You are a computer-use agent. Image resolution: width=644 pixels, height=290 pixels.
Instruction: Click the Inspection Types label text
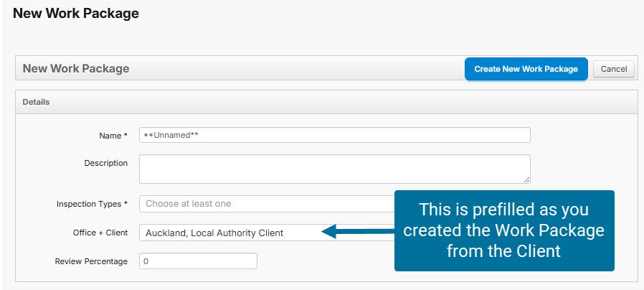tap(89, 204)
